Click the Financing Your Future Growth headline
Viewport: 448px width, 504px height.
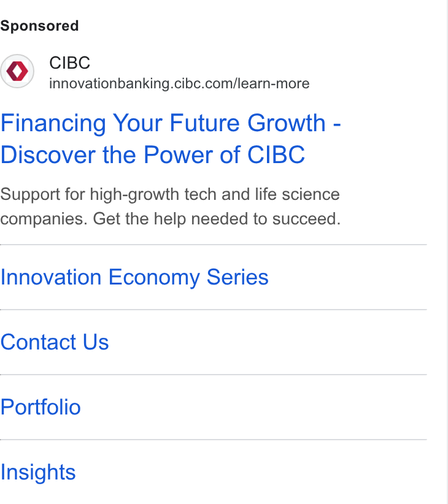[x=171, y=123]
